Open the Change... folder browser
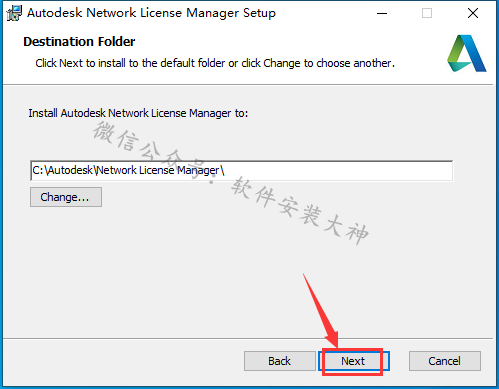Screen dimensions: 499x389 click(x=66, y=197)
